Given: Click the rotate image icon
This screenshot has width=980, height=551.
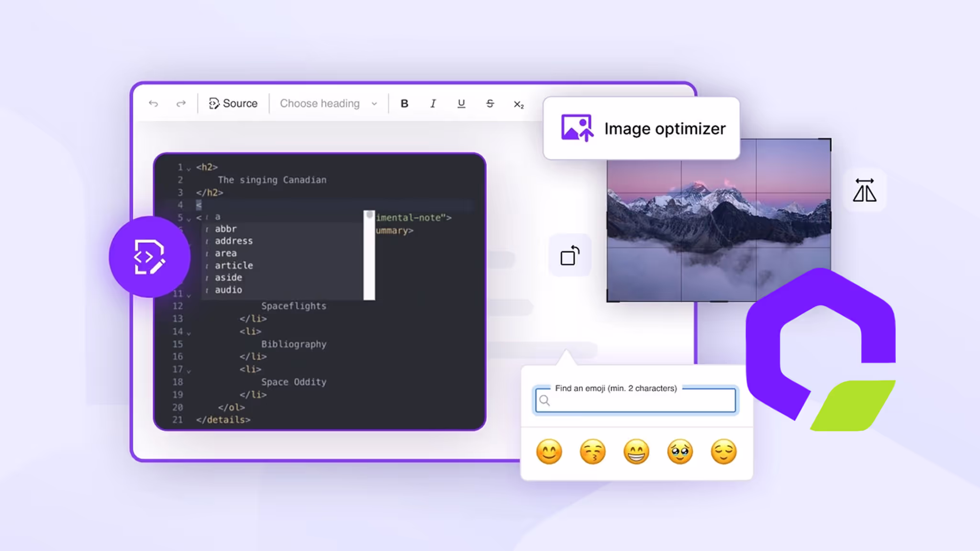Looking at the screenshot, I should click(x=569, y=255).
